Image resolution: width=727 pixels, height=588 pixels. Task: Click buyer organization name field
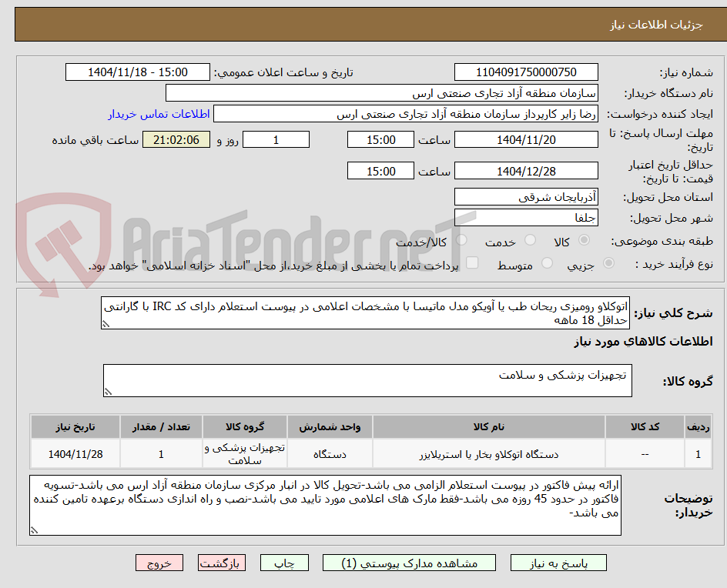click(x=381, y=93)
